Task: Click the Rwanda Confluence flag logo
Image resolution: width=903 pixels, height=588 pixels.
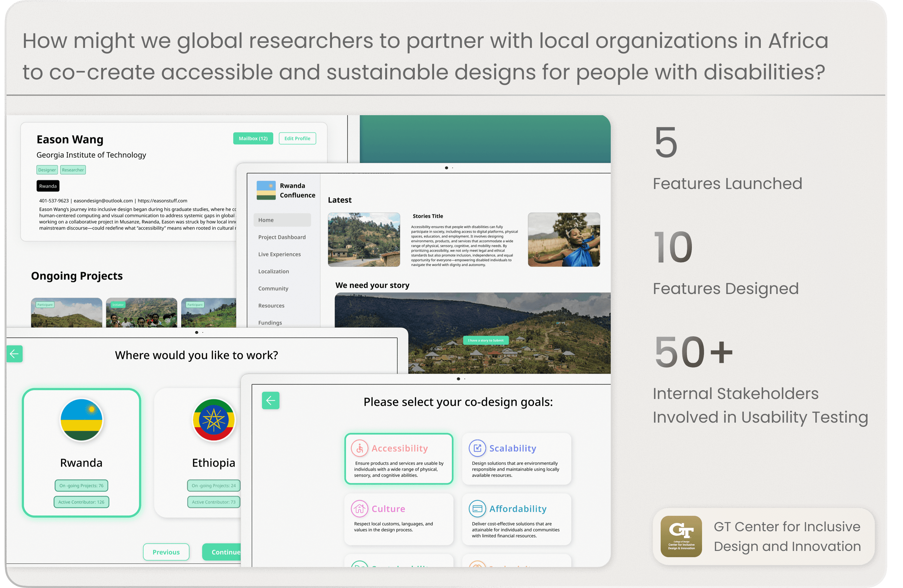Action: [x=266, y=190]
